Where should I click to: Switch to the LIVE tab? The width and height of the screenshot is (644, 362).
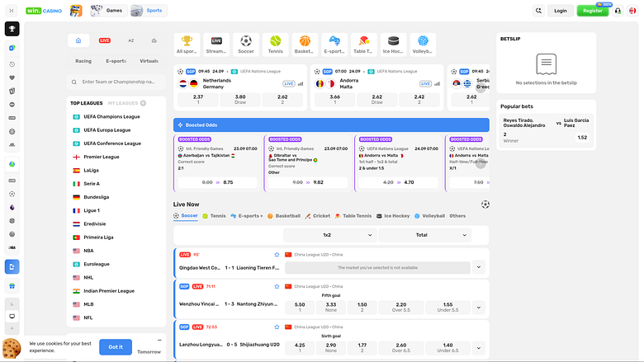(105, 40)
